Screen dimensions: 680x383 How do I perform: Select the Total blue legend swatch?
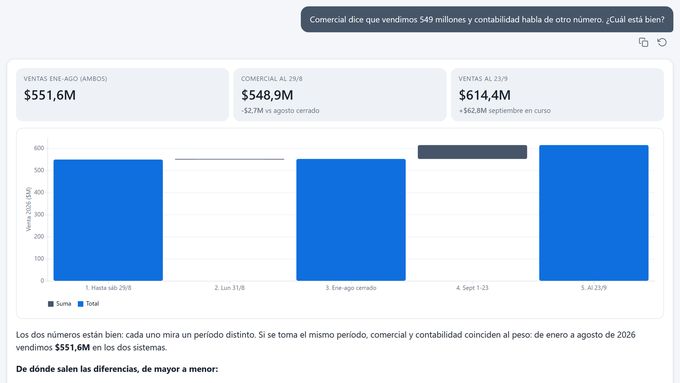[80, 304]
